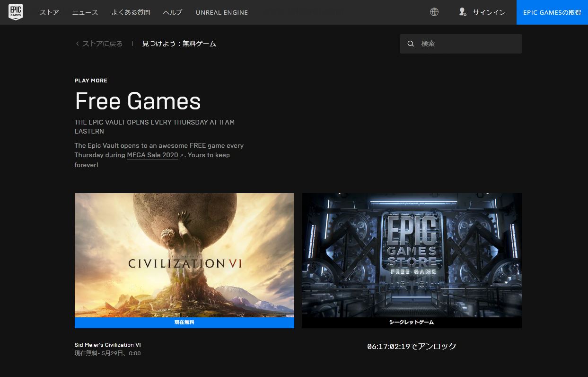
Task: Open the UNREAL ENGINE menu item
Action: click(x=222, y=12)
